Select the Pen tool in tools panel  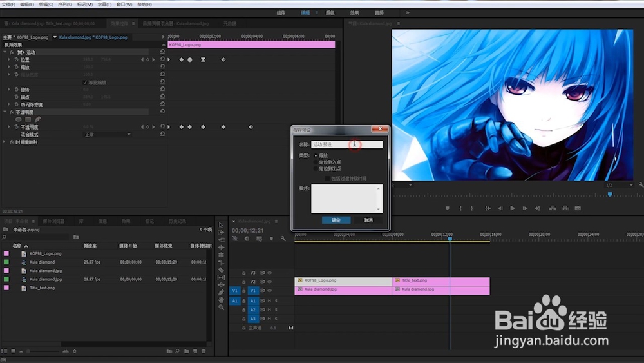[x=221, y=292]
